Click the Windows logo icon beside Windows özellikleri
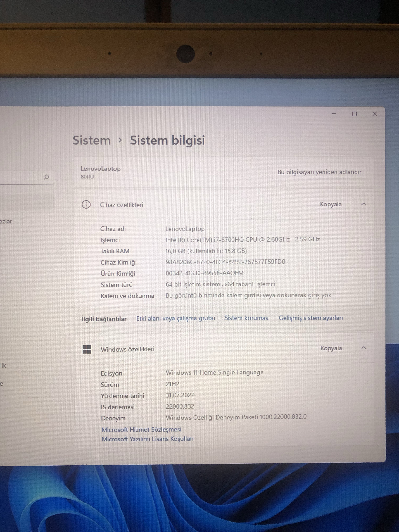The image size is (399, 532). [x=87, y=349]
